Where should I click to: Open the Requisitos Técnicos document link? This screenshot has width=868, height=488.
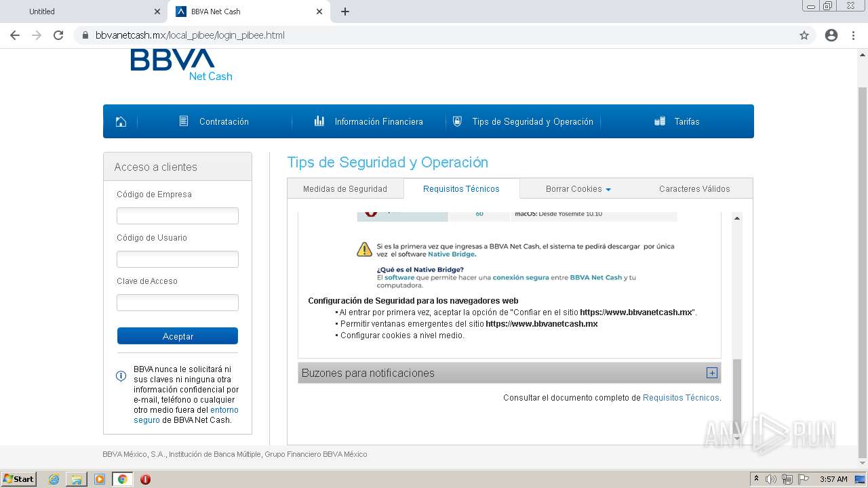681,398
